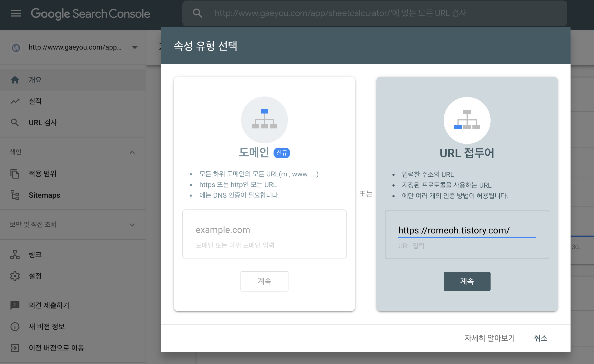Click the 도메인 network diagram icon
Screen dimensions: 594x364
(264, 120)
